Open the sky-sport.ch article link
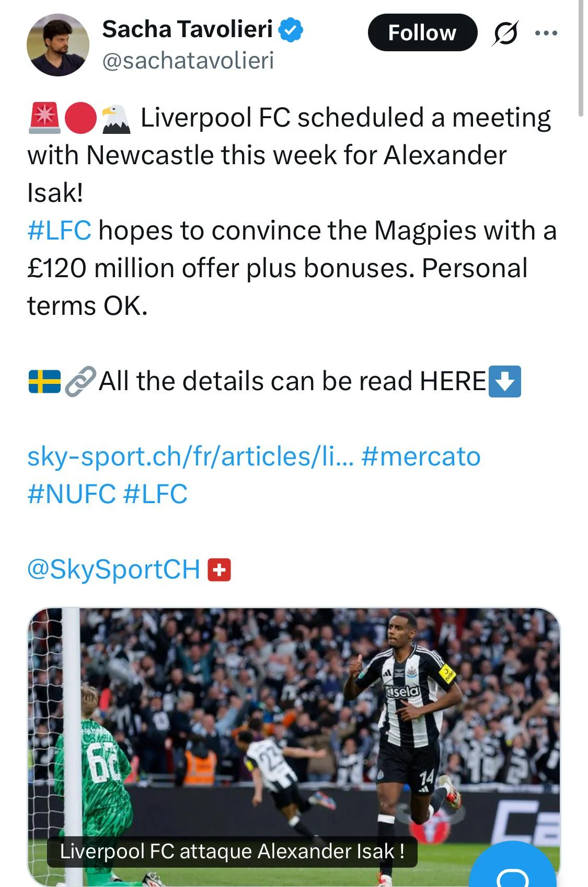This screenshot has height=887, width=588. pyautogui.click(x=191, y=457)
